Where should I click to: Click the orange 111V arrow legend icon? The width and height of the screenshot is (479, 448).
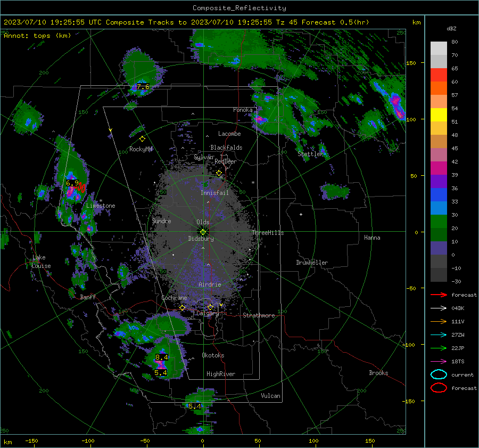point(439,321)
